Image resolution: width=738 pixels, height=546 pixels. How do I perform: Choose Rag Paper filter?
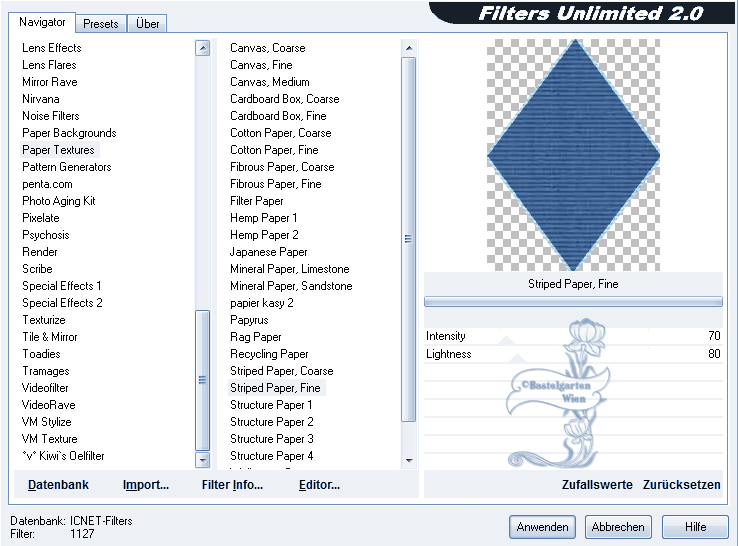(256, 337)
